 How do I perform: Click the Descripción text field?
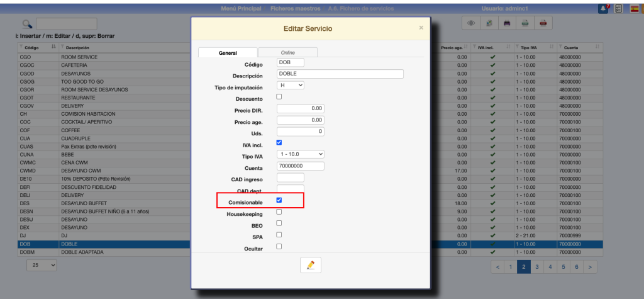pos(340,74)
